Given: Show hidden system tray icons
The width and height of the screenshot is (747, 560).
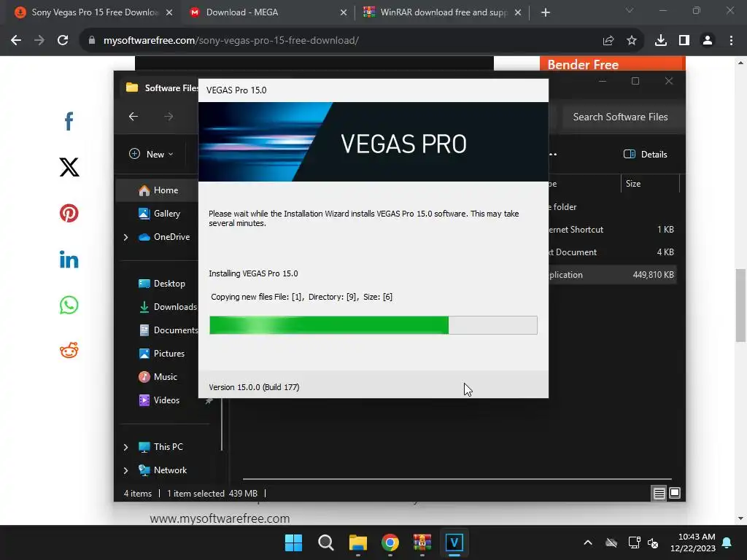Looking at the screenshot, I should (588, 542).
